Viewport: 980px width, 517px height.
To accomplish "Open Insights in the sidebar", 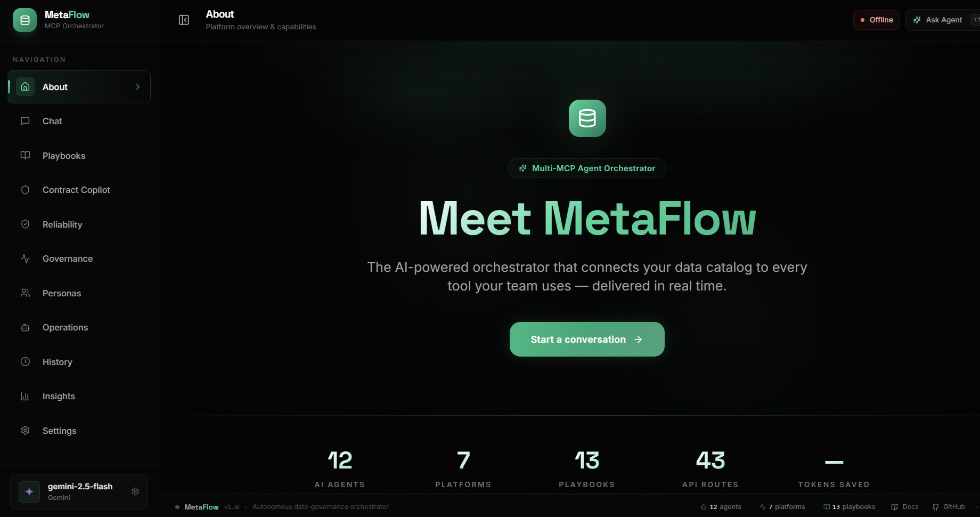I will pos(79,396).
